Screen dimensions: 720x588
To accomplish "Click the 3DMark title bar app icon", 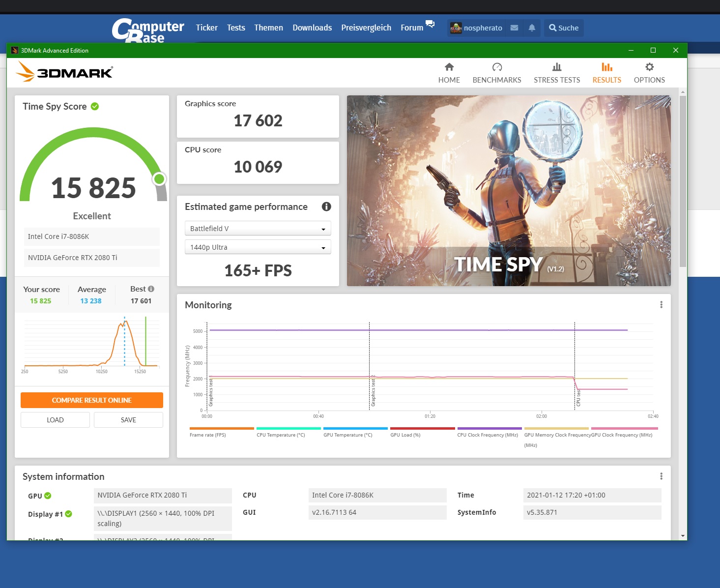I will tap(15, 50).
